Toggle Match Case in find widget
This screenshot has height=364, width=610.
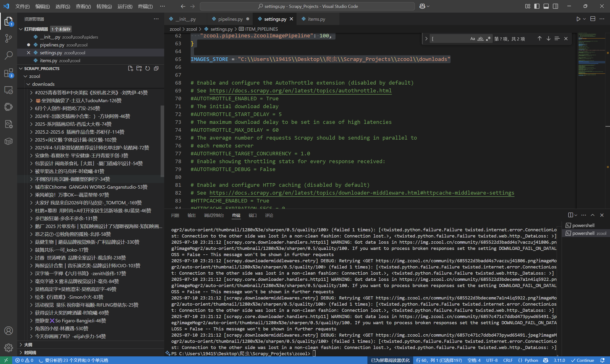pyautogui.click(x=473, y=39)
